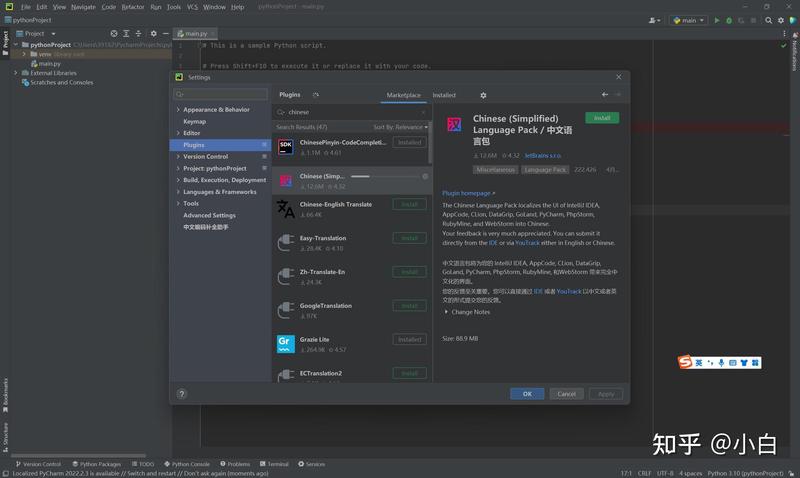800x478 pixels.
Task: Click the Chinese plugin download progress bar
Action: [x=385, y=177]
